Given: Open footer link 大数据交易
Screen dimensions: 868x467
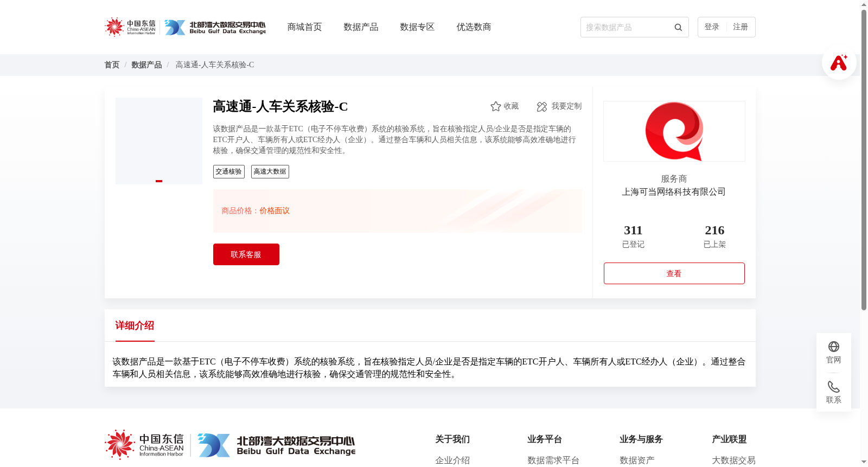Looking at the screenshot, I should click(733, 460).
